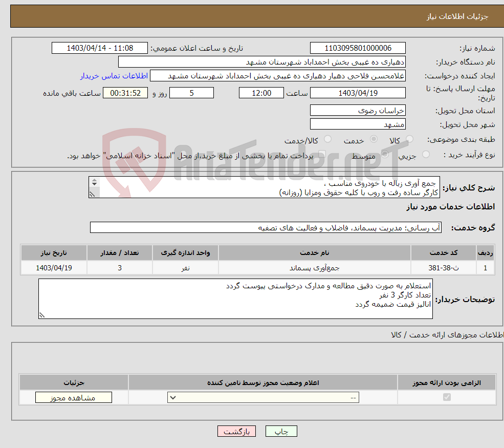Click the deadline time field 12:00
This screenshot has height=448, width=504.
pyautogui.click(x=261, y=93)
